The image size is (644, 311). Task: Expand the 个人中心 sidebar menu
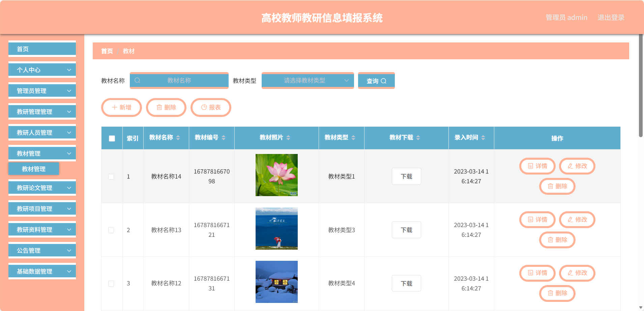42,70
